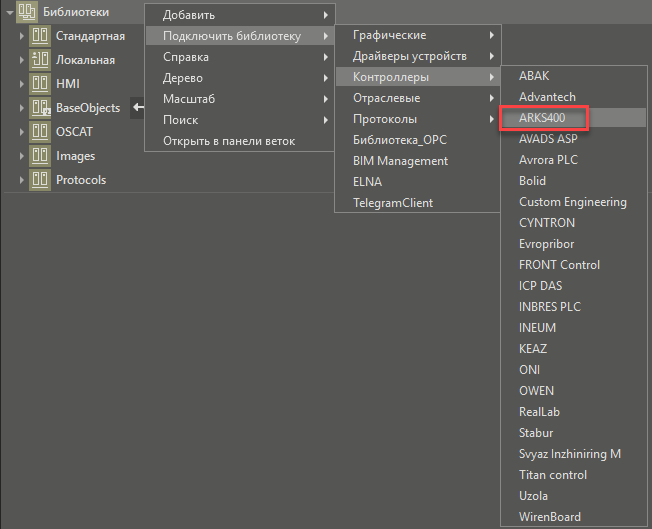Click the Images library icon
This screenshot has width=652, height=529.
click(x=40, y=156)
